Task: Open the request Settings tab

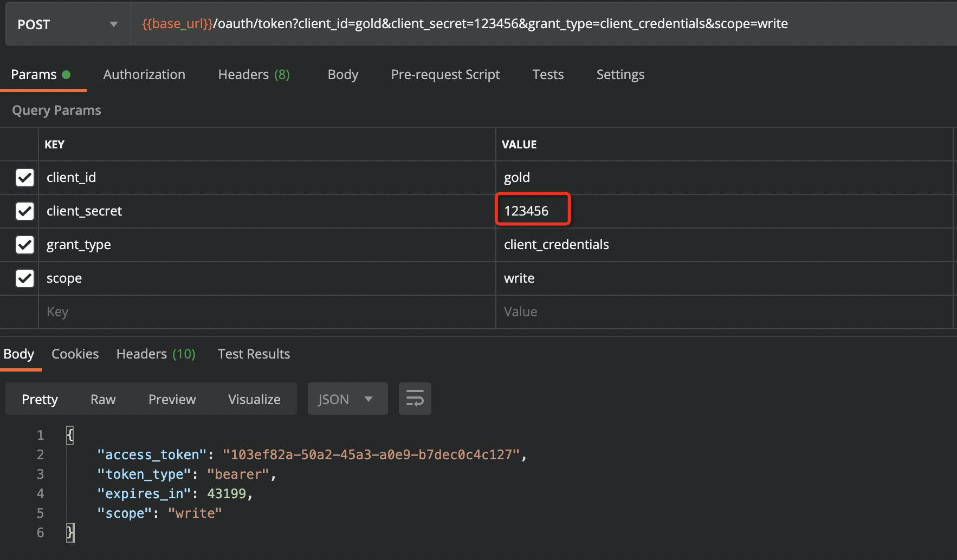Action: tap(620, 75)
